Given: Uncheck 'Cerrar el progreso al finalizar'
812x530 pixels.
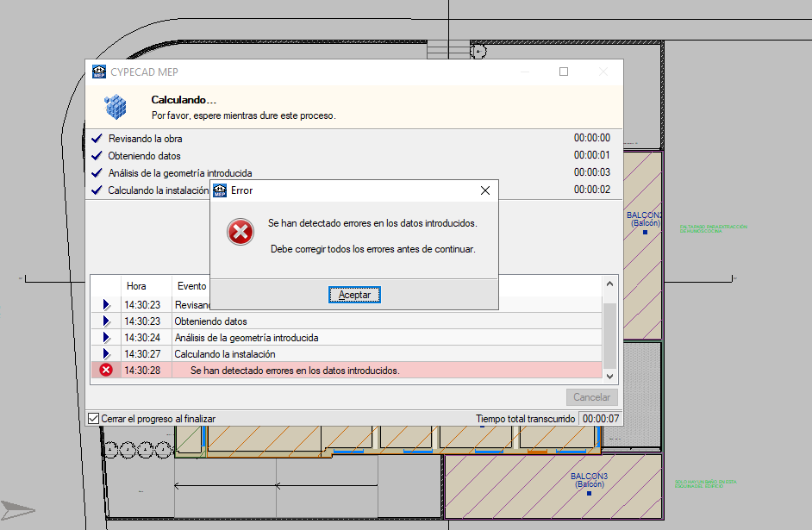Looking at the screenshot, I should click(x=91, y=418).
